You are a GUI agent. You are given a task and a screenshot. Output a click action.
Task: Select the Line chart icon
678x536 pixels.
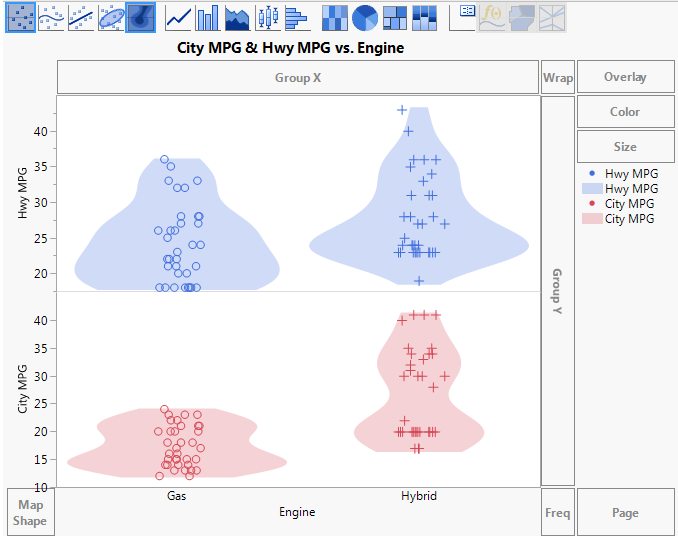pyautogui.click(x=179, y=18)
